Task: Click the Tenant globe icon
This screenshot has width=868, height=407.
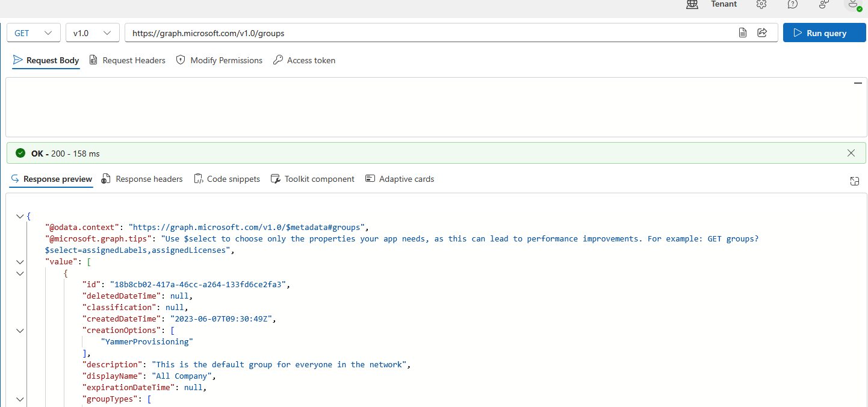Action: point(692,4)
